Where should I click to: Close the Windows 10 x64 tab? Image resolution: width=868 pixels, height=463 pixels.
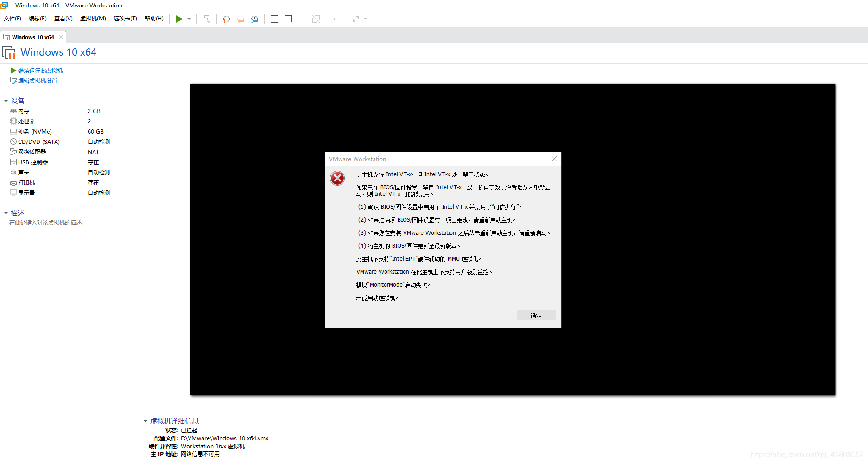[x=61, y=37]
